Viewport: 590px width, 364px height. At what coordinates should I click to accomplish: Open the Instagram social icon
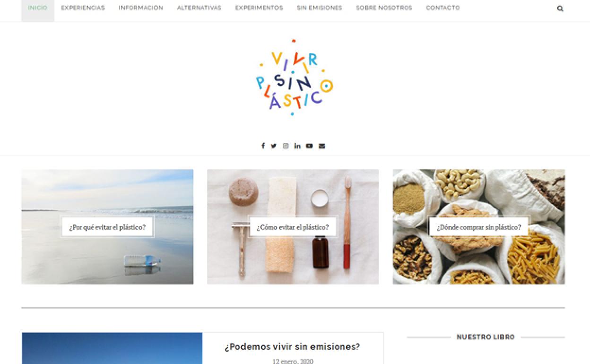pos(286,146)
